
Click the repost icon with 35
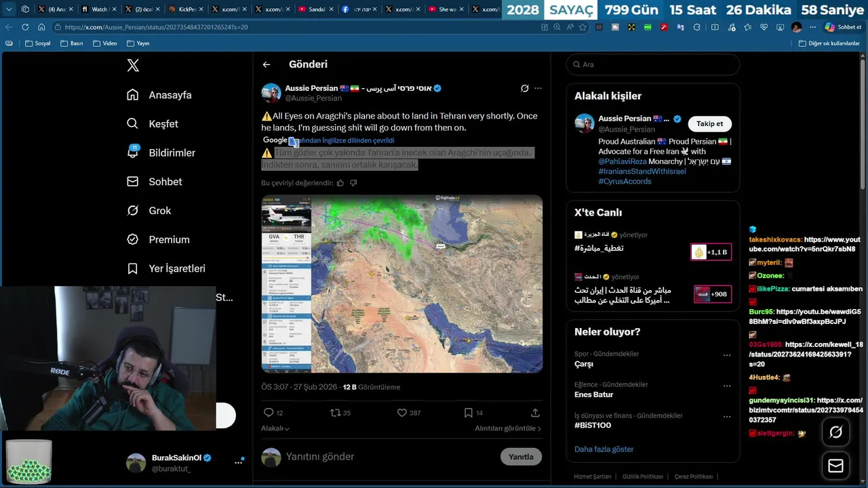(335, 412)
